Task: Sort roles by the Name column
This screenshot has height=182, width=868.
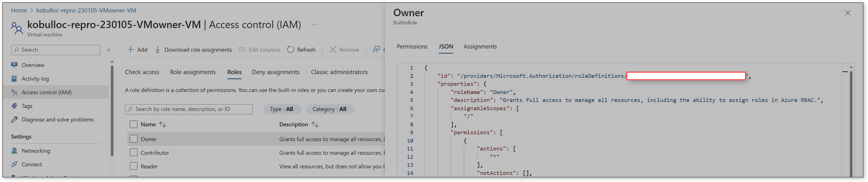Action: 153,125
